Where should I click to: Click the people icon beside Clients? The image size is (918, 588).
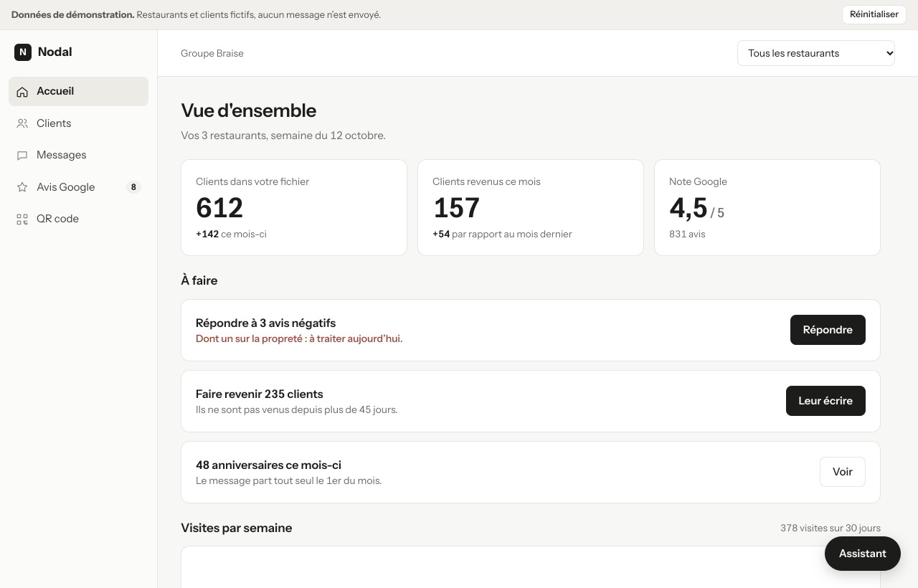click(22, 123)
